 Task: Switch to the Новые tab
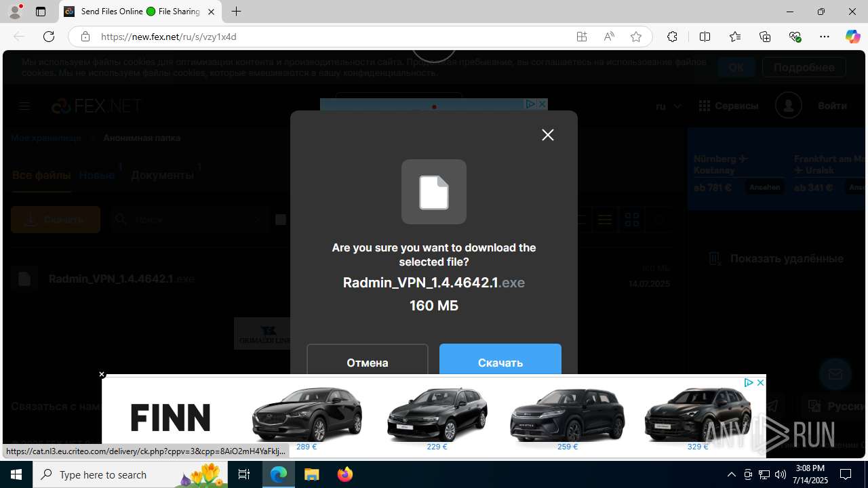click(97, 175)
